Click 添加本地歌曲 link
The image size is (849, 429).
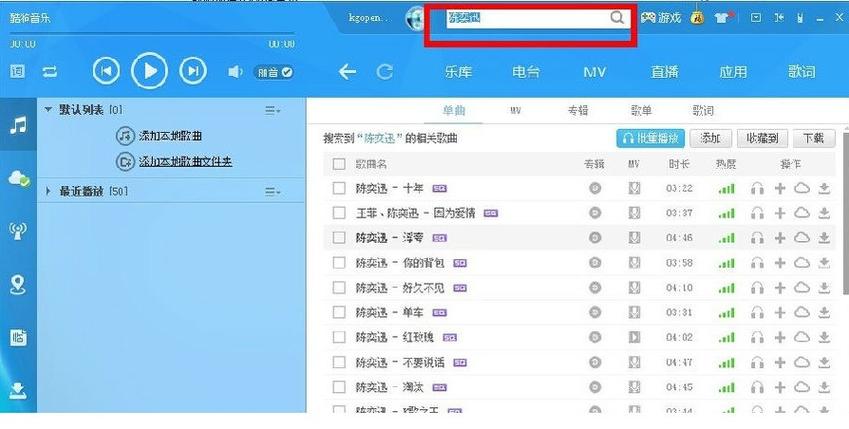170,136
